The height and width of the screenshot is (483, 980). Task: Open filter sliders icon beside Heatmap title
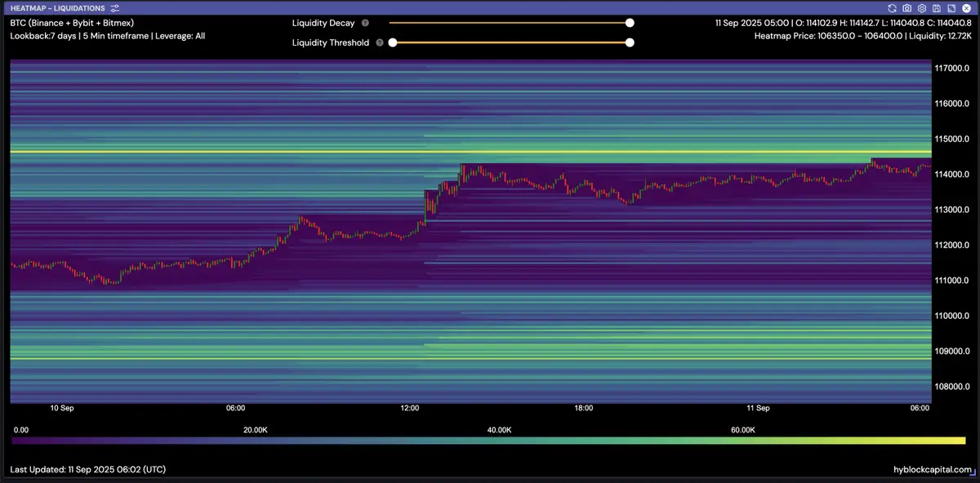(115, 8)
